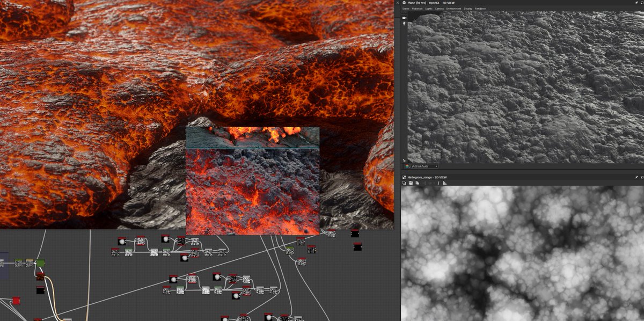
Task: Open the Scene menu in the 3D view
Action: click(406, 9)
